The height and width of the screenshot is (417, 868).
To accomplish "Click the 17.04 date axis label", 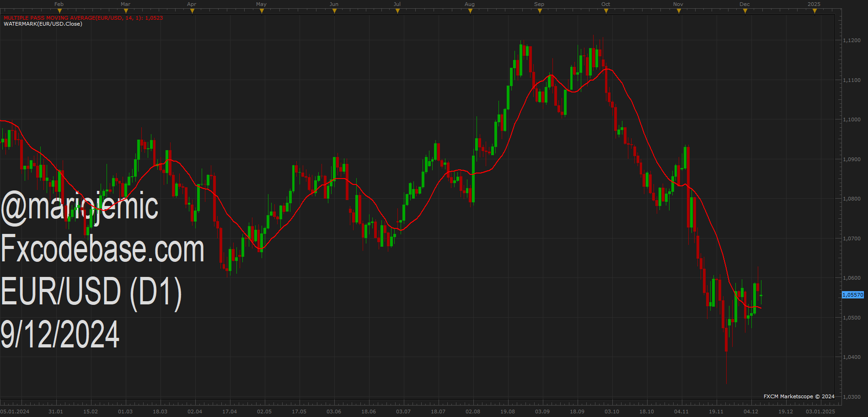I will (x=230, y=412).
